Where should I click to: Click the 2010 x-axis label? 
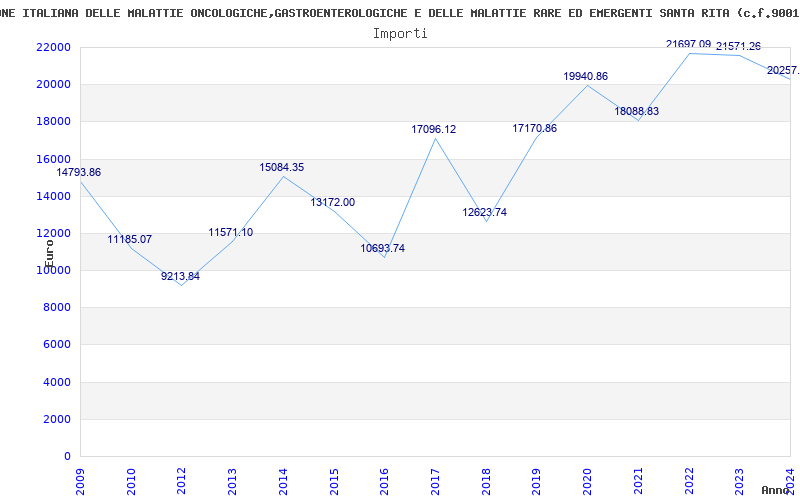131,482
